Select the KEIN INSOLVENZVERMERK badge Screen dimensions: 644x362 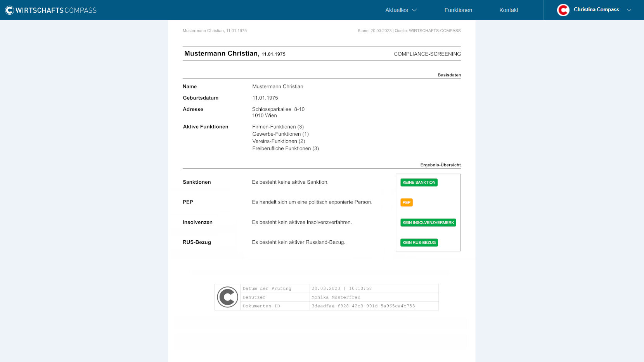coord(428,222)
